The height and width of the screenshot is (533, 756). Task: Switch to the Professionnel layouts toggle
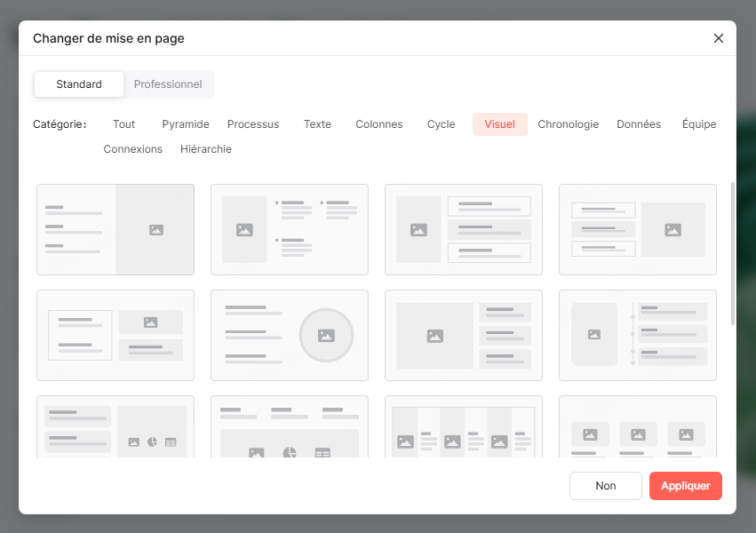coord(168,84)
